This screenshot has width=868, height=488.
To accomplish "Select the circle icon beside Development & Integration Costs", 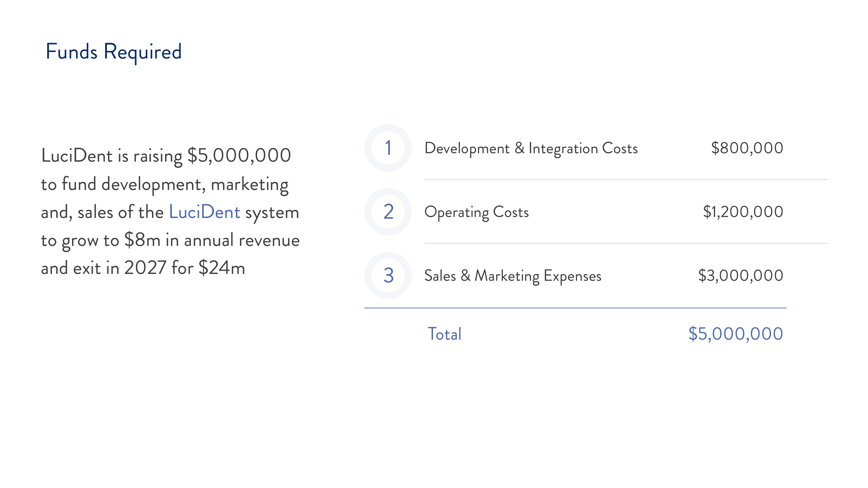I will 388,149.
